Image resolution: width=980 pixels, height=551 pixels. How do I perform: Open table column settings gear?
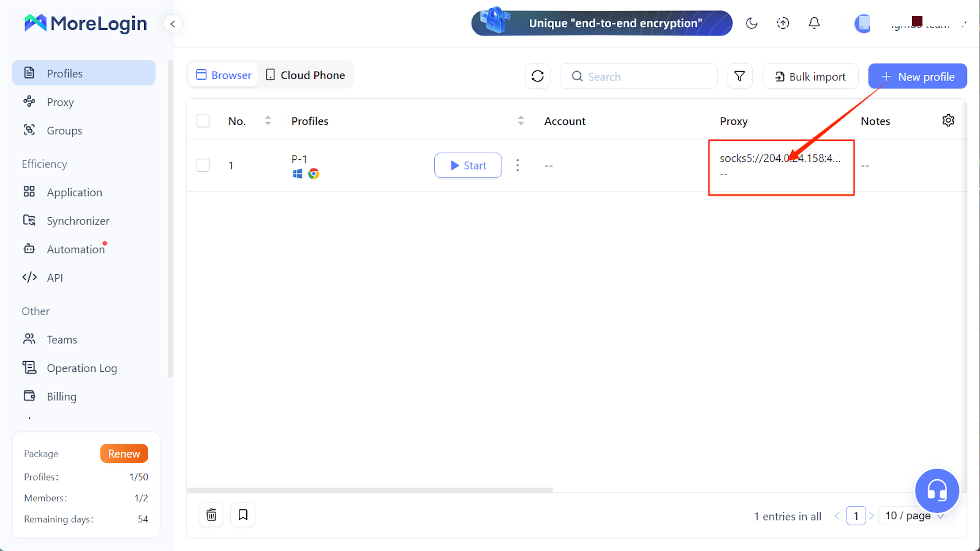click(948, 121)
